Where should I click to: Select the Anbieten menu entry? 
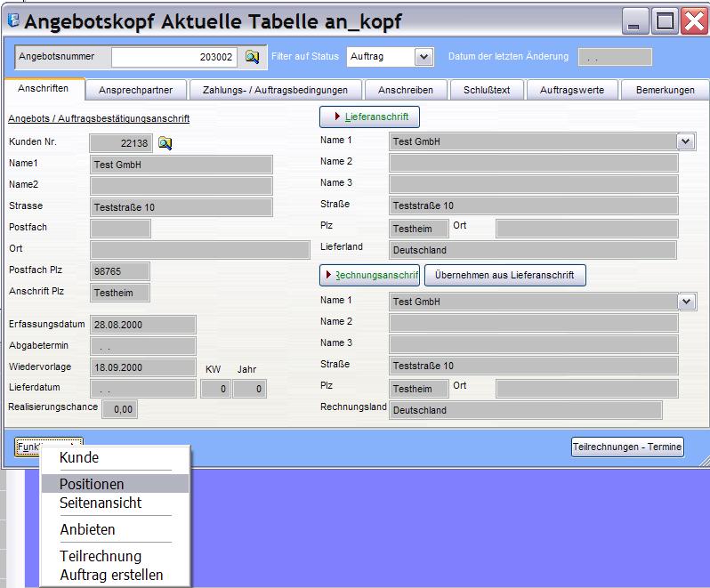116,529
